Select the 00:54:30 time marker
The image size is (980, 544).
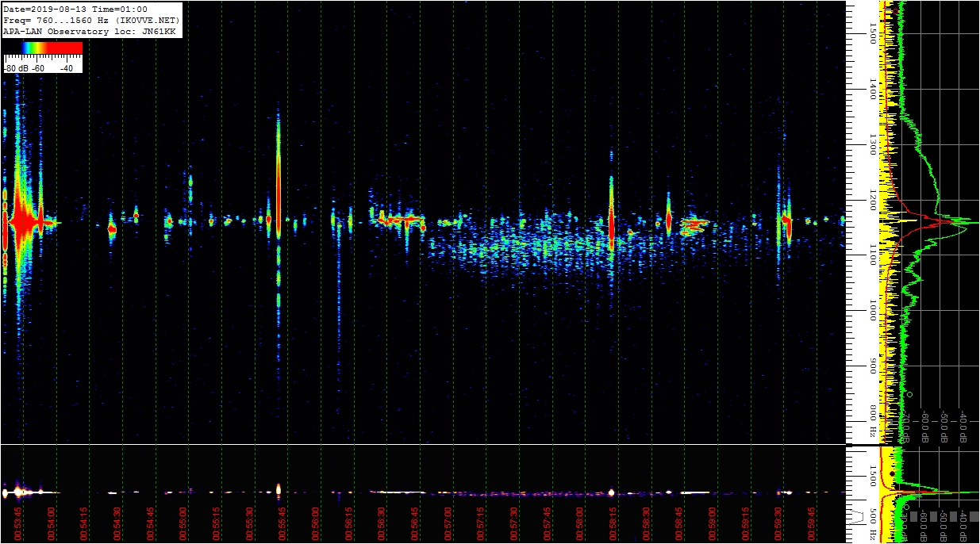[x=117, y=523]
